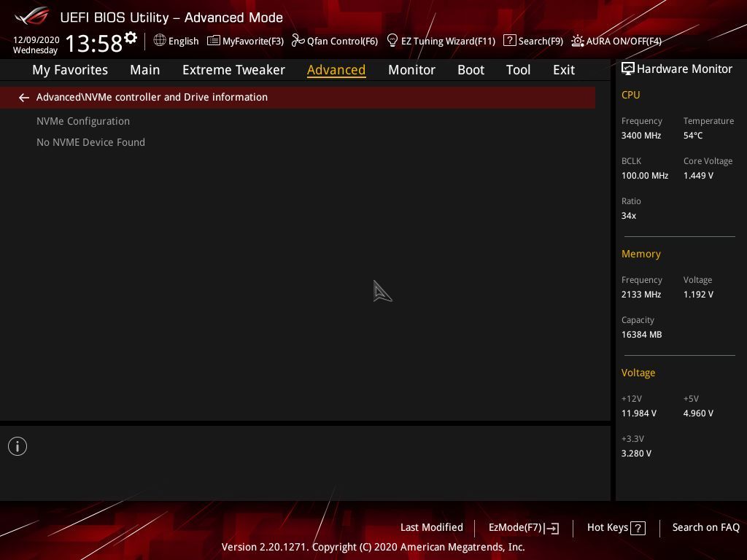The height and width of the screenshot is (560, 747).
Task: Start EZ Tuning Wizard(F11) label
Action: tap(449, 42)
